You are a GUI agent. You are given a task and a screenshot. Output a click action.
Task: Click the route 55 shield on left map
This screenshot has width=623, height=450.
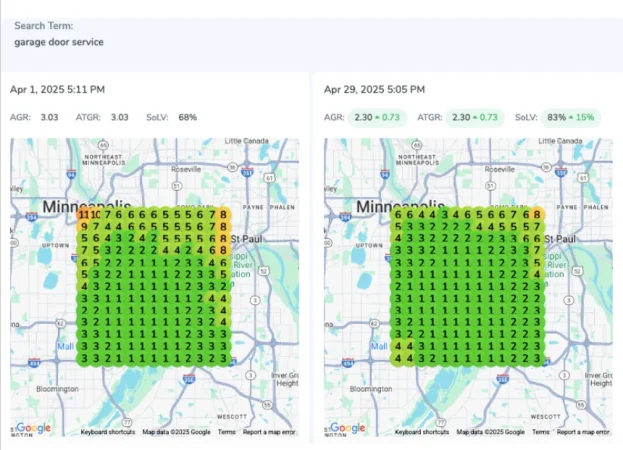(267, 405)
